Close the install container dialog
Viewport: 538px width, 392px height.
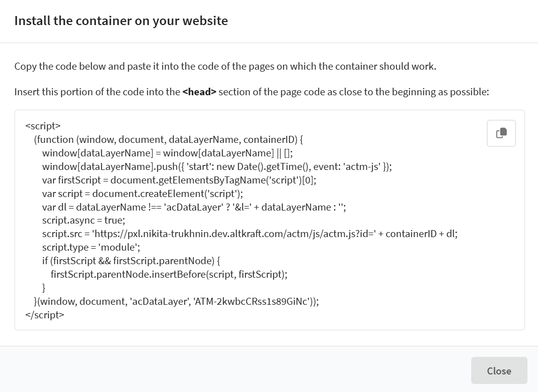coord(499,371)
